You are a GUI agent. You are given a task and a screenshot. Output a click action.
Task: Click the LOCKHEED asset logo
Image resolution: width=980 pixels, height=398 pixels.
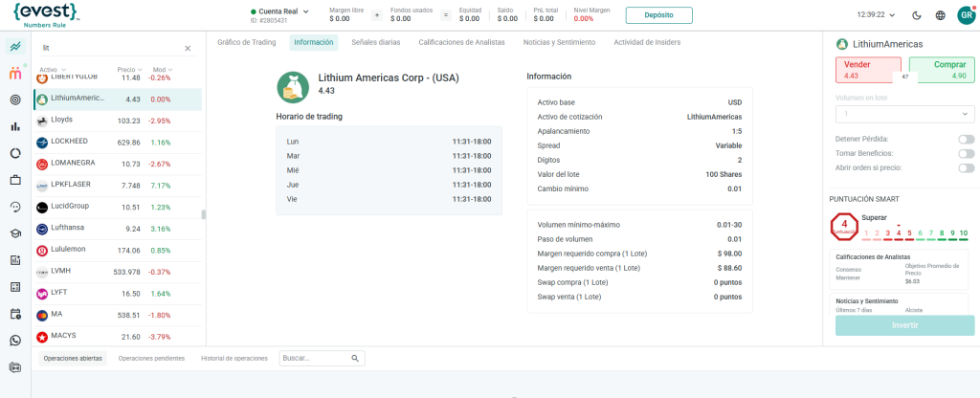[42, 143]
